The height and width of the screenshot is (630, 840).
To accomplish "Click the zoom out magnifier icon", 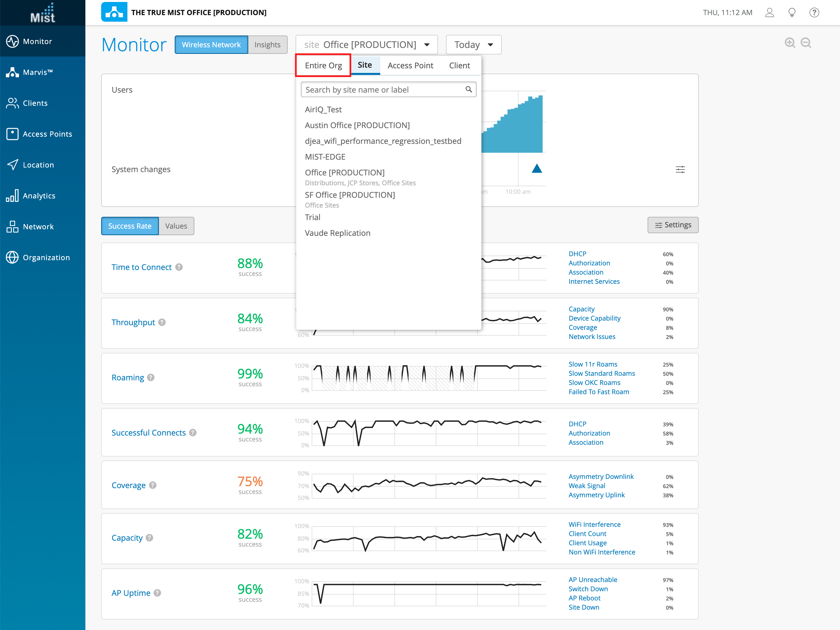I will pyautogui.click(x=806, y=43).
